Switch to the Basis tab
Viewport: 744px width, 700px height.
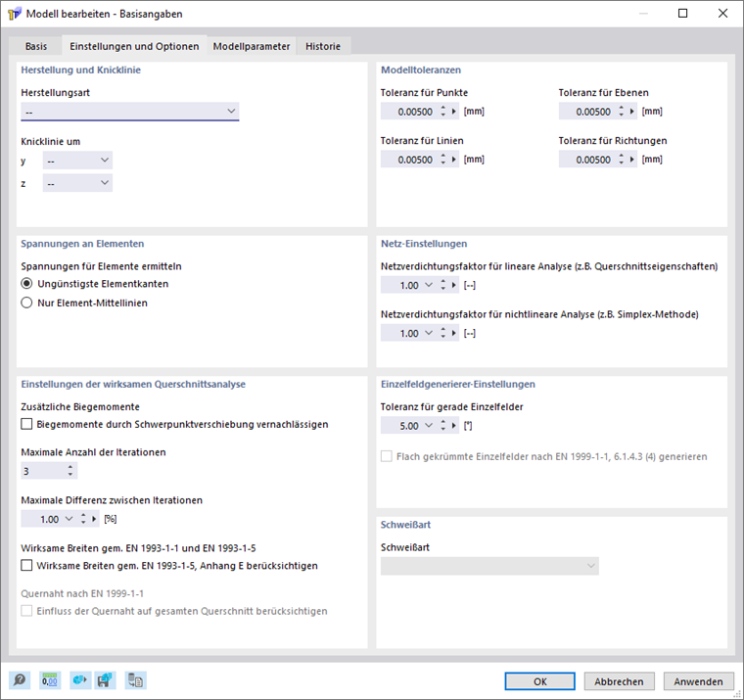pyautogui.click(x=36, y=46)
